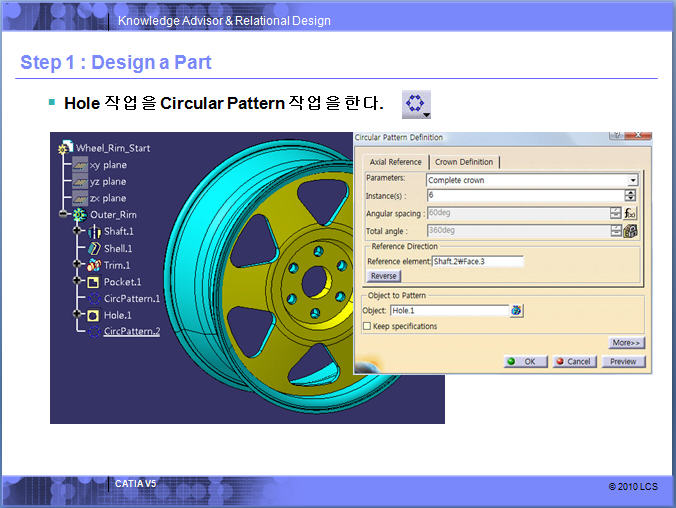Click the Angular spacing spinner arrows

pyautogui.click(x=616, y=213)
